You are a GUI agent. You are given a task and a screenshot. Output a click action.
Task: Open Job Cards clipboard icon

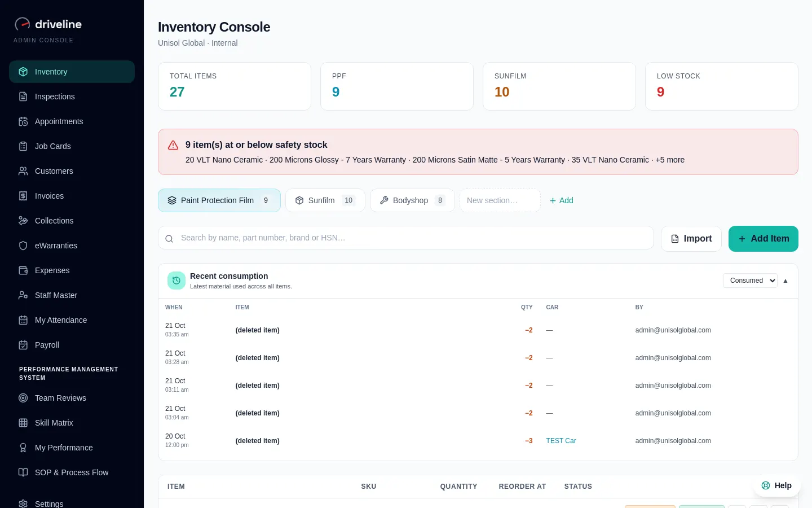tap(23, 146)
